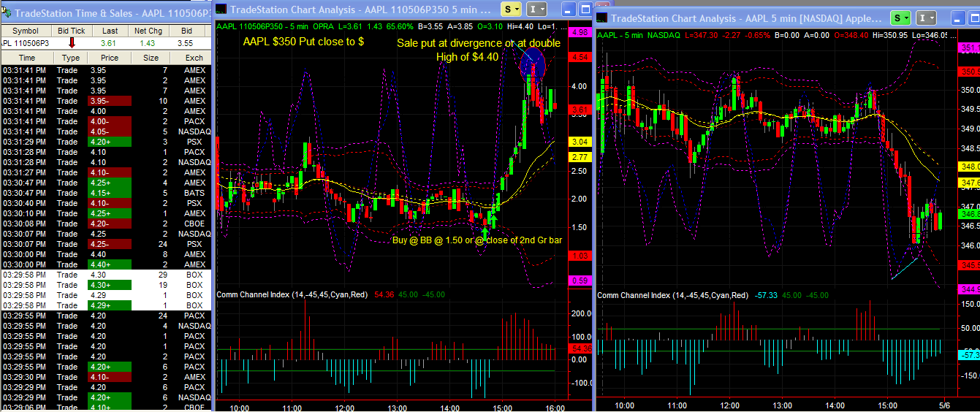Image resolution: width=980 pixels, height=412 pixels.
Task: Select 'AAPL $350 Put close to $' annotation
Action: coord(303,42)
